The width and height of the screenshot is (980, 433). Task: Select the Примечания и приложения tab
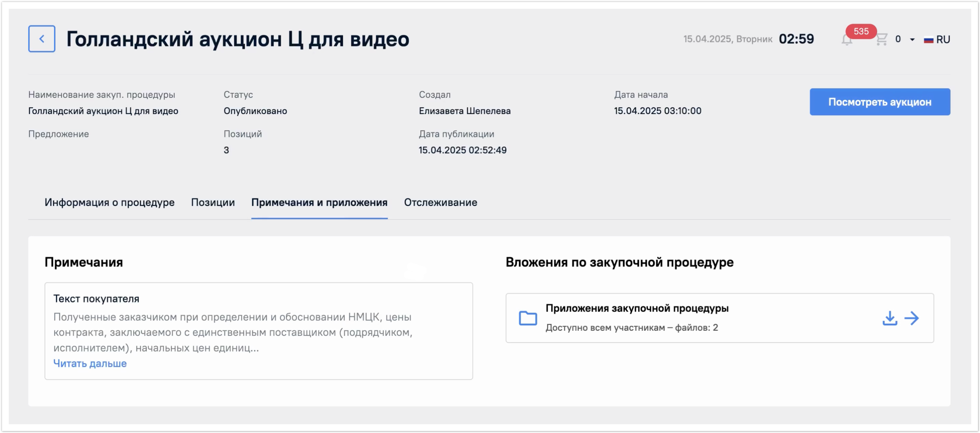point(319,202)
